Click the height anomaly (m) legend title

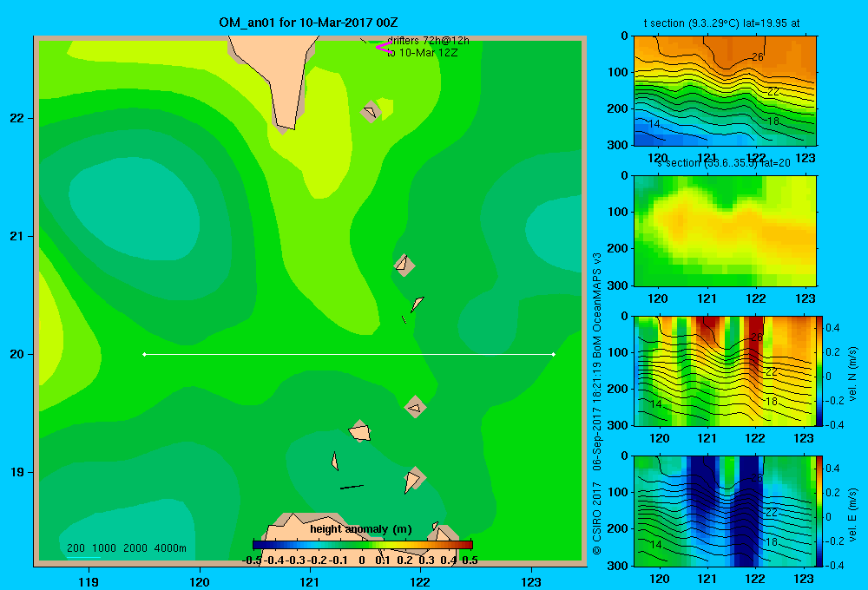(361, 529)
